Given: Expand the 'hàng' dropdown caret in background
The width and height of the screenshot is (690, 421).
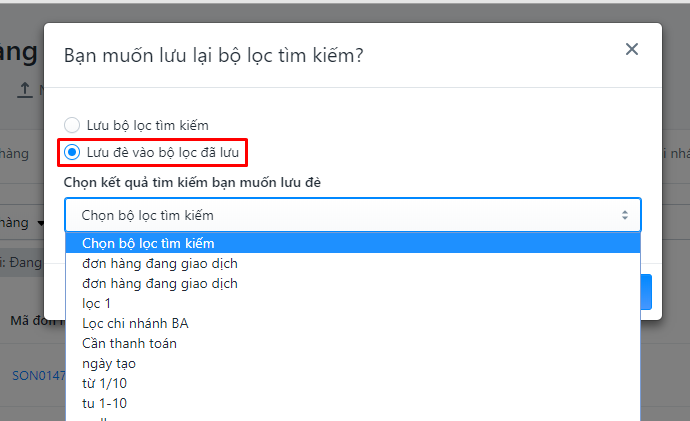Looking at the screenshot, I should pos(40,223).
